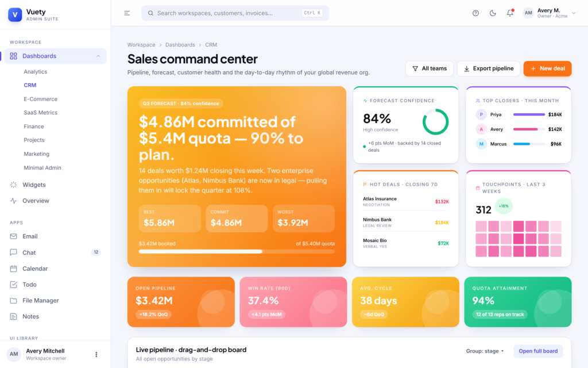
Task: Click the forecast confidence ring chart
Action: pyautogui.click(x=435, y=122)
